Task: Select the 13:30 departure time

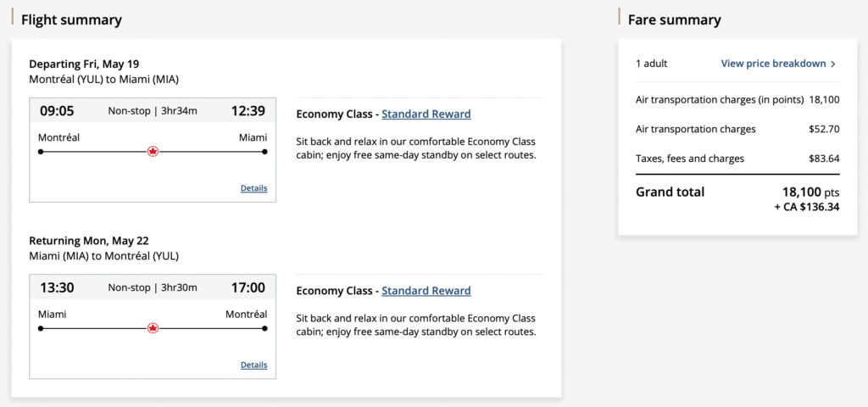Action: click(57, 287)
